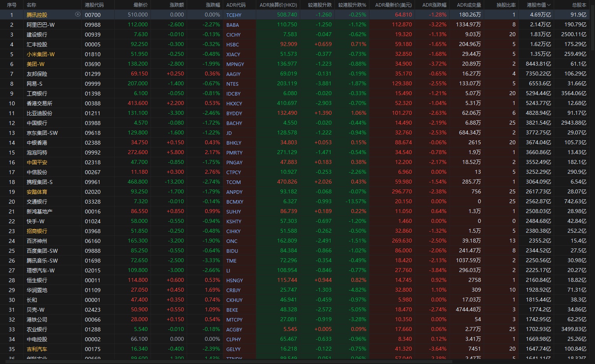Open TCEHY ADR code link
The image size is (595, 364).
coord(234,15)
